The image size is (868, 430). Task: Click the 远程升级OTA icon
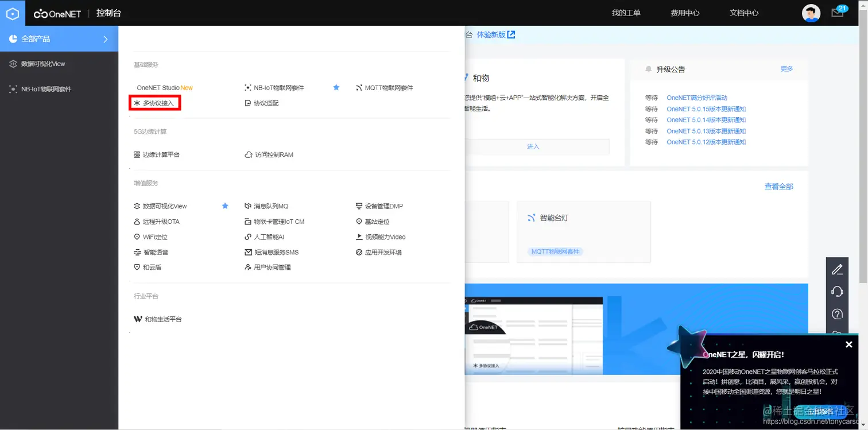click(137, 222)
